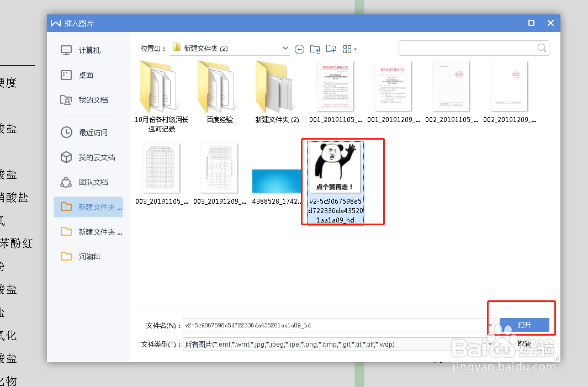
Task: Maximize the 插入图片 dialog
Action: coord(531,23)
